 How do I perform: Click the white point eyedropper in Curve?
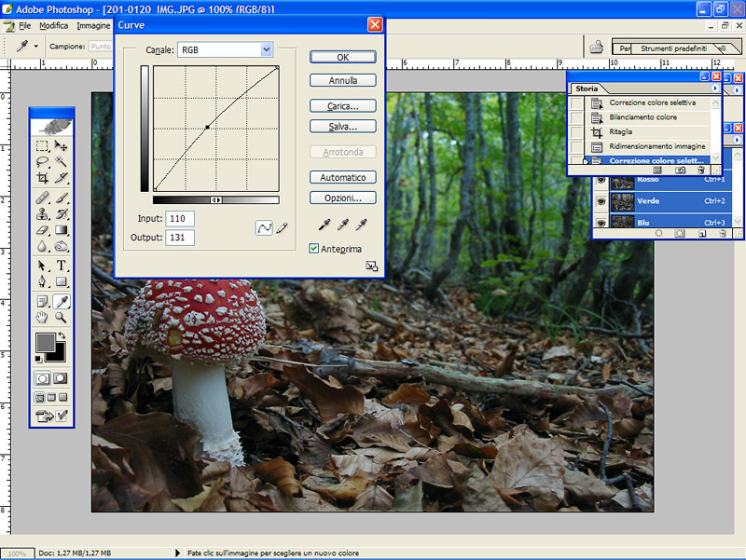[x=362, y=225]
